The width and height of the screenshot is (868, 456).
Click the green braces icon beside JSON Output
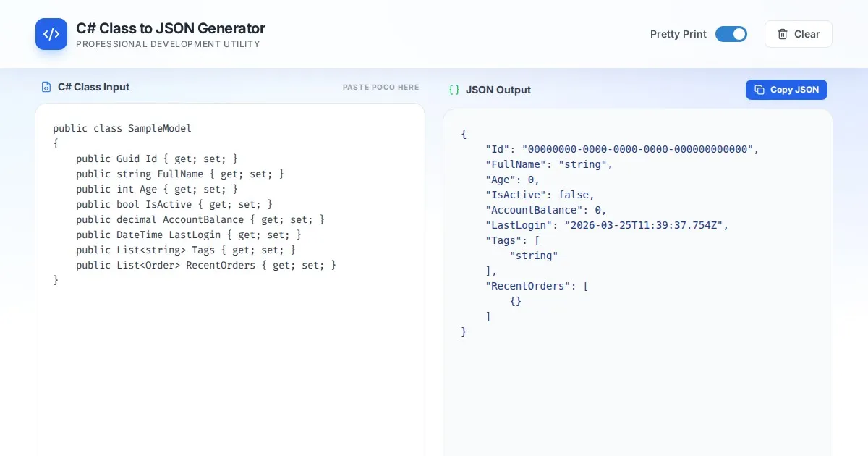454,90
